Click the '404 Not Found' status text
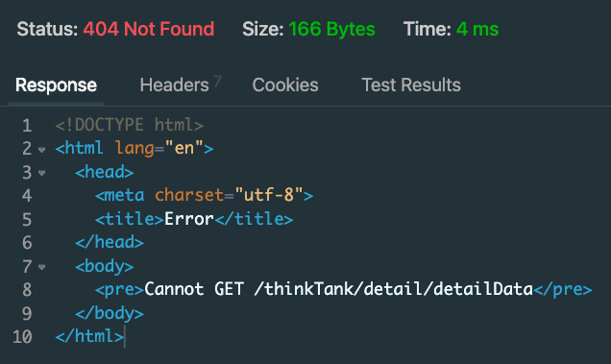 point(149,29)
